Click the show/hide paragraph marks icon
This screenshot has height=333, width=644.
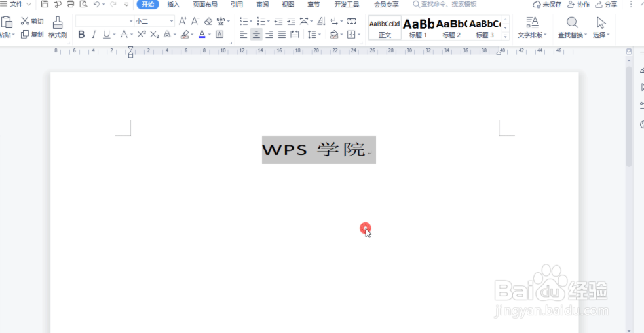click(333, 21)
